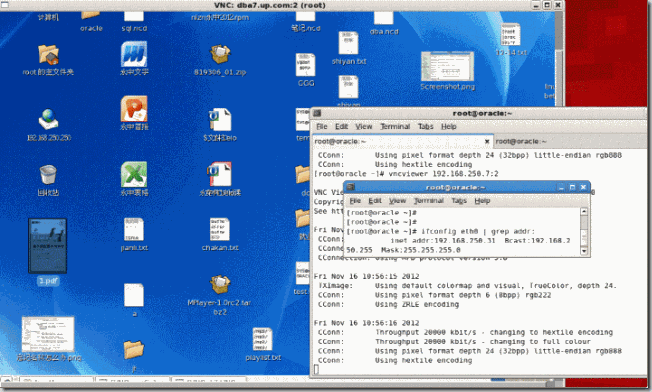Open Edit menu in outer terminal
The image size is (652, 392).
[341, 126]
